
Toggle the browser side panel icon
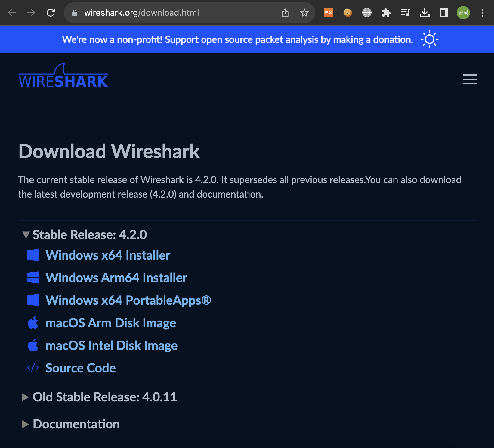(x=444, y=13)
